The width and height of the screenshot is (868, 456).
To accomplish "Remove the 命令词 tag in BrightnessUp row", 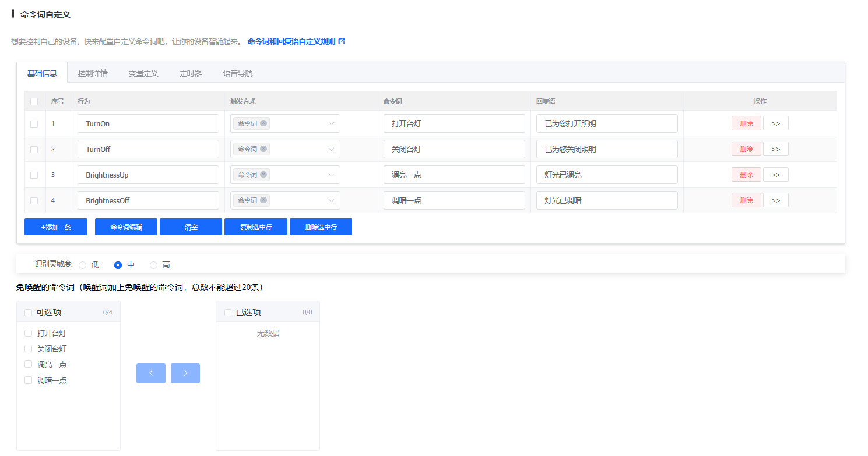I will 263,175.
